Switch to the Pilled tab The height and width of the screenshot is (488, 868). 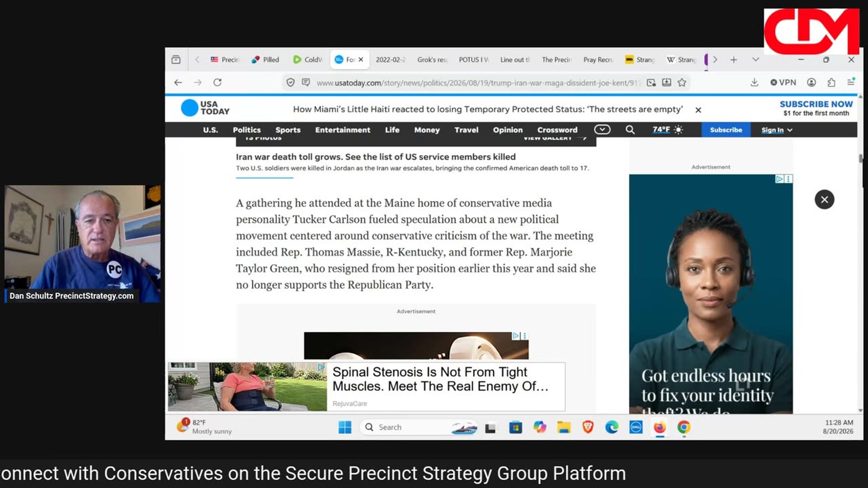coord(266,60)
